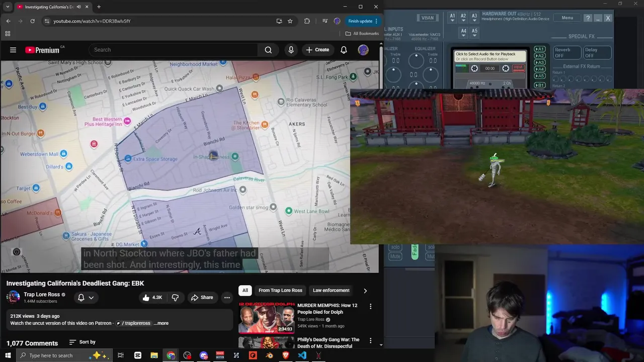Open Chrome apps grid in bookmarks bar

pos(8,34)
